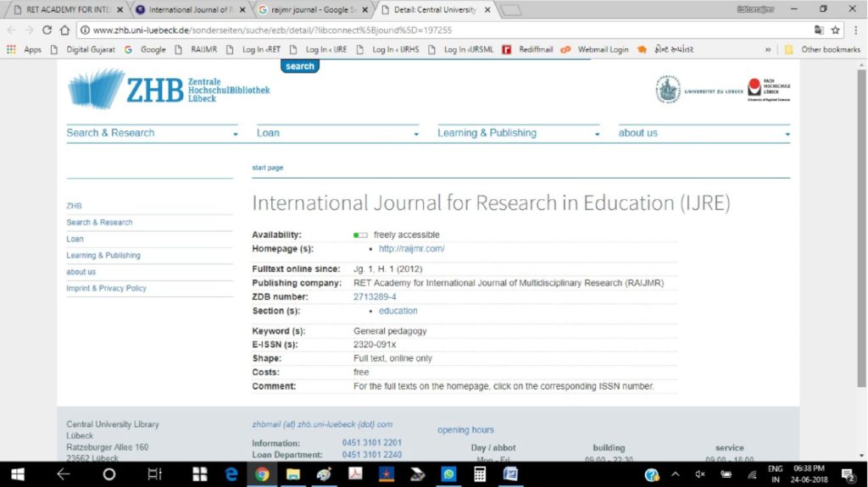
Task: Open about us sidebar link
Action: click(81, 272)
